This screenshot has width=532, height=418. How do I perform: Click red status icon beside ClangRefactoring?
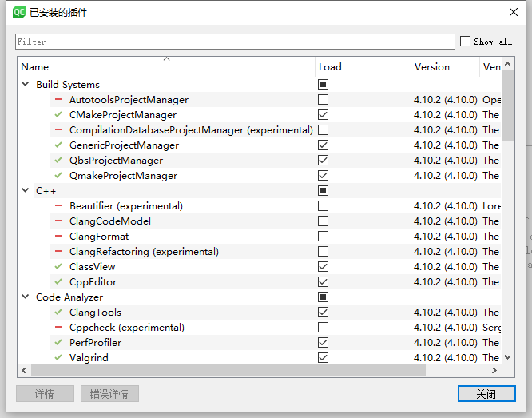[x=58, y=251]
